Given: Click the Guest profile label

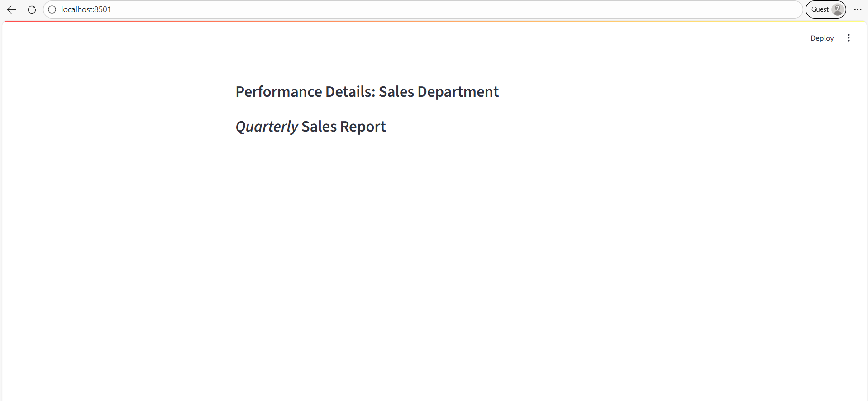Looking at the screenshot, I should 820,9.
